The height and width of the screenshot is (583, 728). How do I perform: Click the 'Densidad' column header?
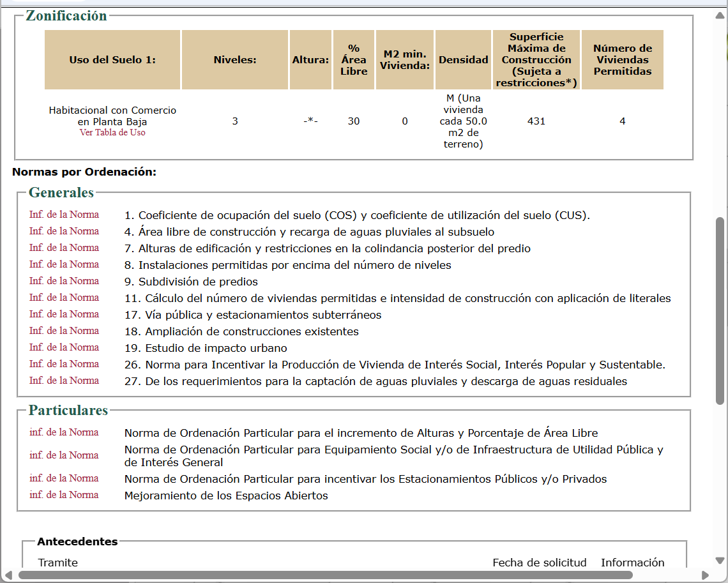pos(464,60)
